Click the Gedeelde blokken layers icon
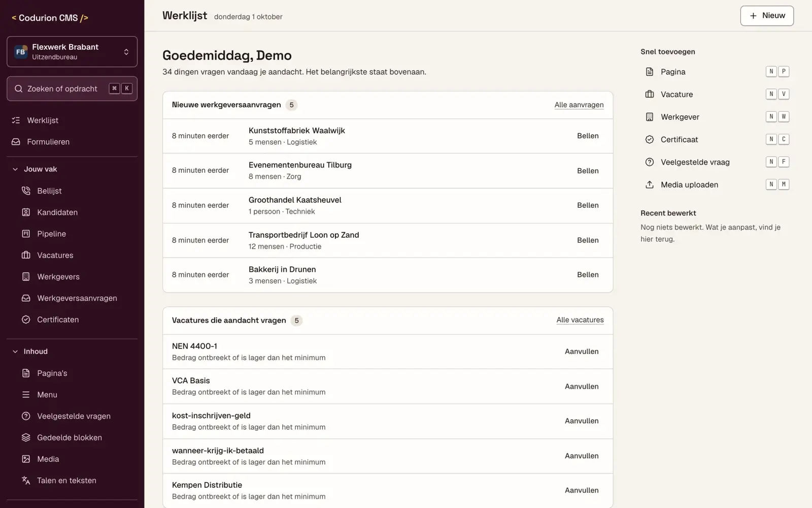The height and width of the screenshot is (508, 812). coord(26,437)
